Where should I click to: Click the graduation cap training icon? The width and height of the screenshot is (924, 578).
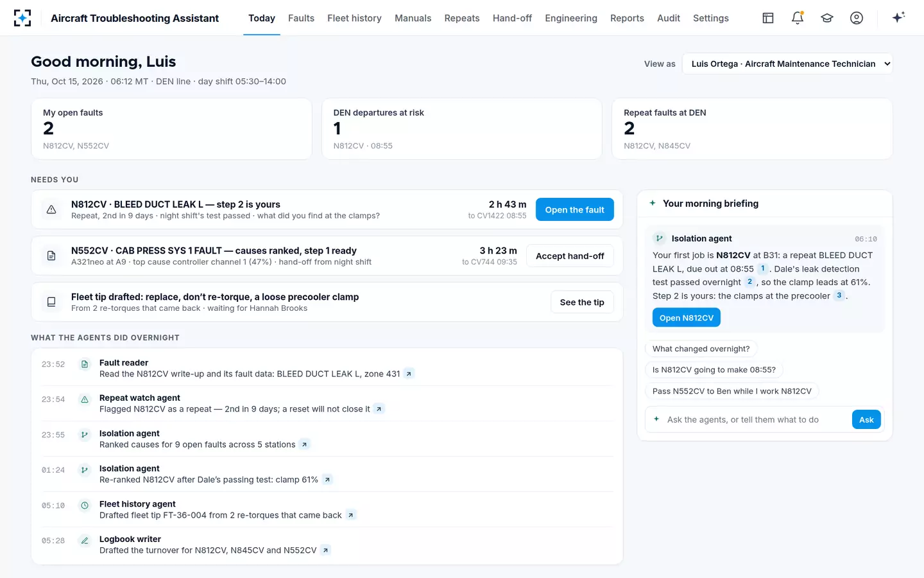pos(827,18)
